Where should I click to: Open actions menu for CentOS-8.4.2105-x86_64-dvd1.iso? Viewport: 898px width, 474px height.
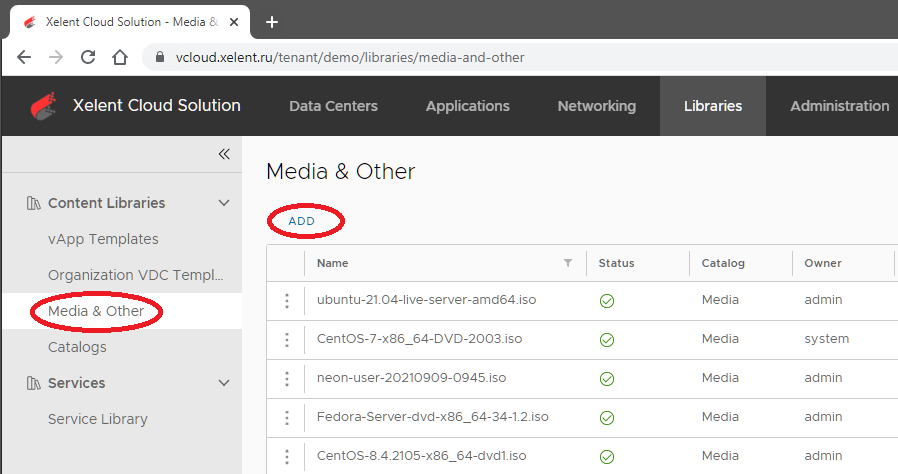coord(287,456)
